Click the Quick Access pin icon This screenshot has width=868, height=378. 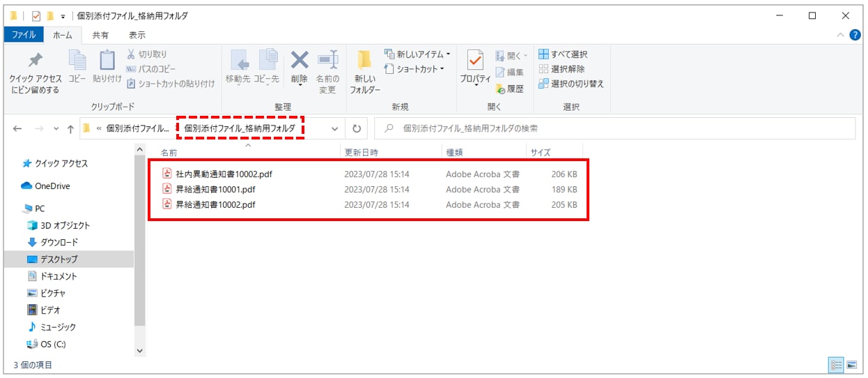35,61
